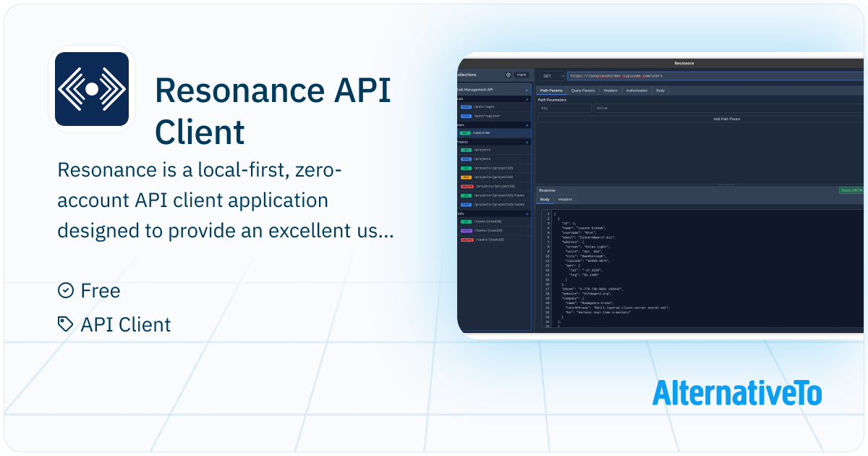The width and height of the screenshot is (868, 456).
Task: Click the Free label text
Action: tap(101, 291)
